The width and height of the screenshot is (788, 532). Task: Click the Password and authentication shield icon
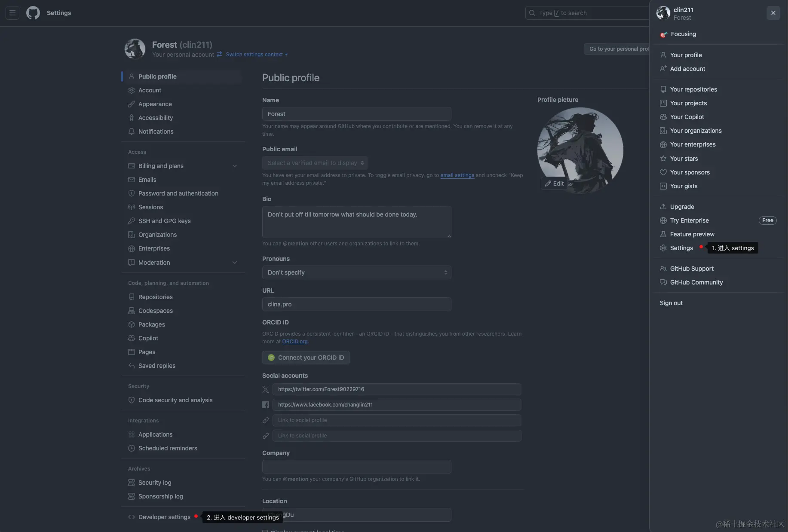coord(132,193)
